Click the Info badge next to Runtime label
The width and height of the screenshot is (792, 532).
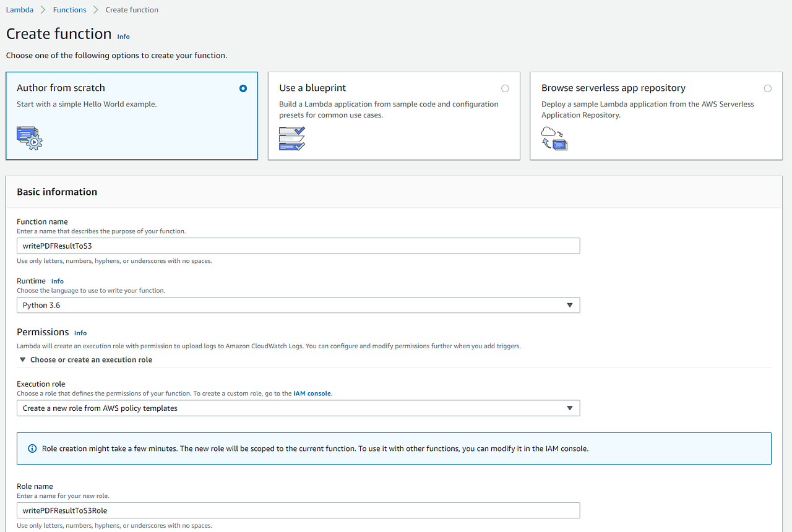click(x=57, y=281)
